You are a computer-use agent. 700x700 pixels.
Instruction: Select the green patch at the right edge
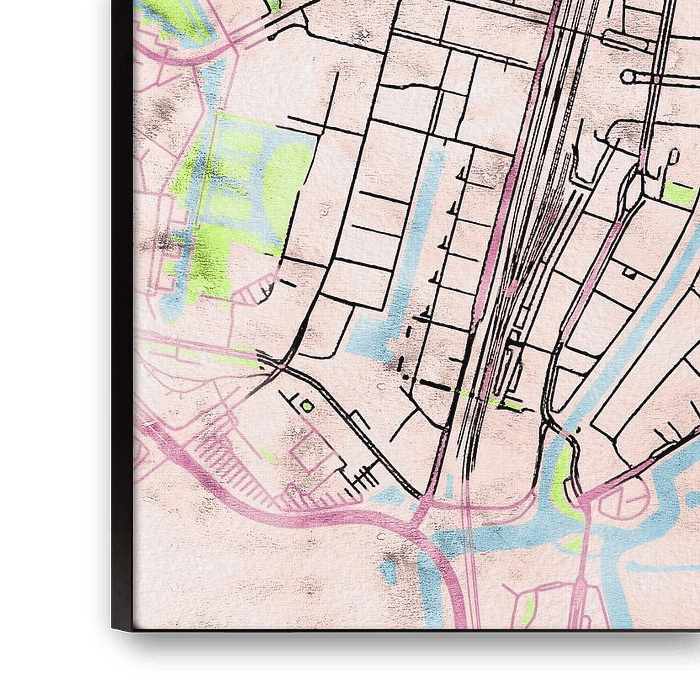683,195
